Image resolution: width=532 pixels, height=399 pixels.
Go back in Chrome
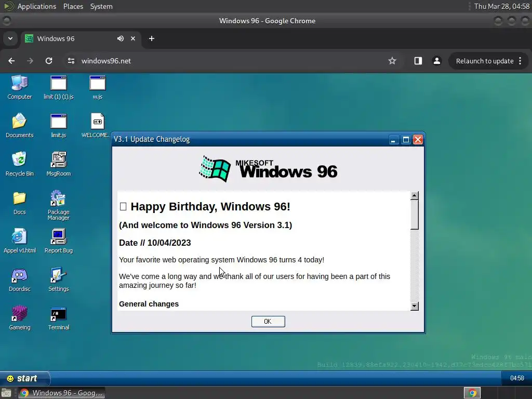coord(11,61)
